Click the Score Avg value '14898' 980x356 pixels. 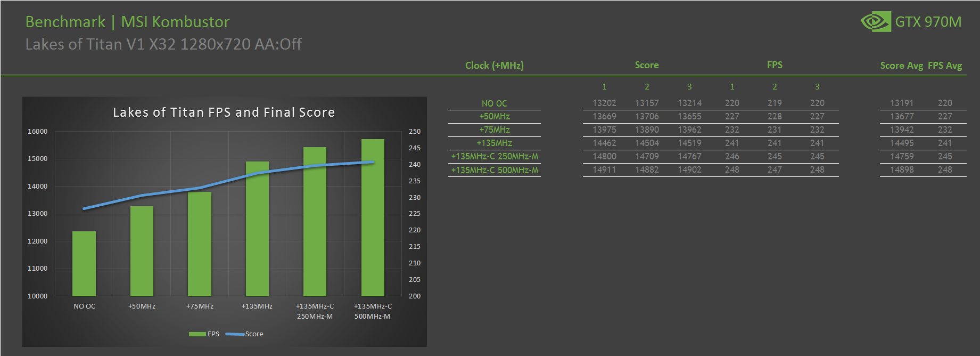point(902,170)
